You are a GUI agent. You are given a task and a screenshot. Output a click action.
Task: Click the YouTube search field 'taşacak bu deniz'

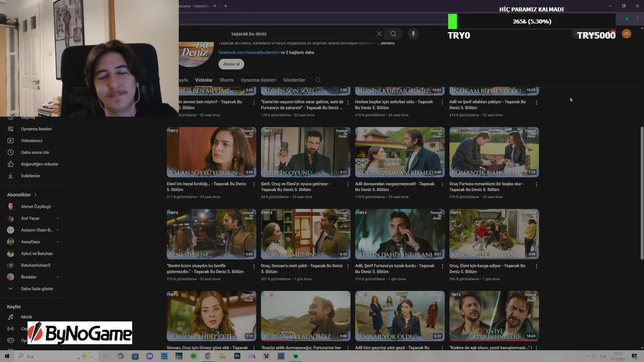point(301,34)
